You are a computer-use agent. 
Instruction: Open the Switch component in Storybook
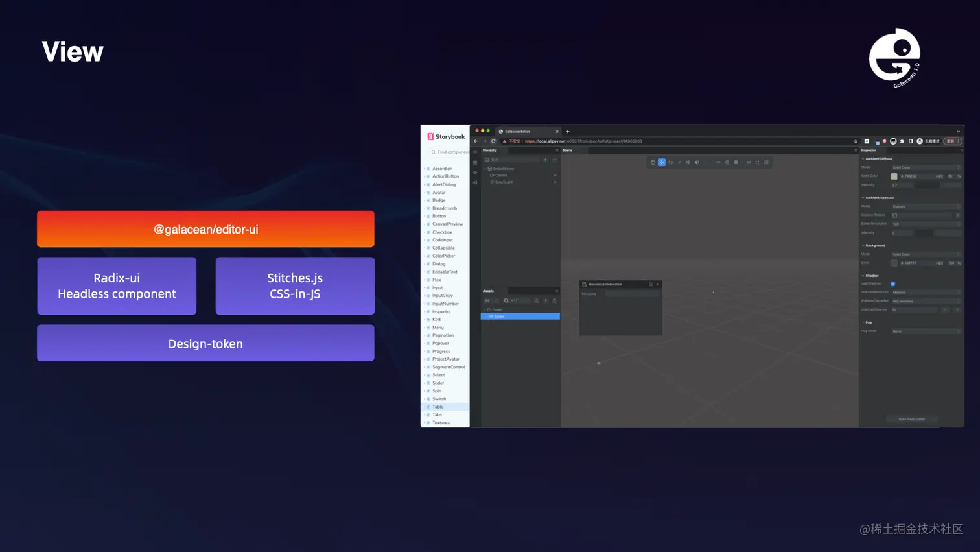[439, 399]
